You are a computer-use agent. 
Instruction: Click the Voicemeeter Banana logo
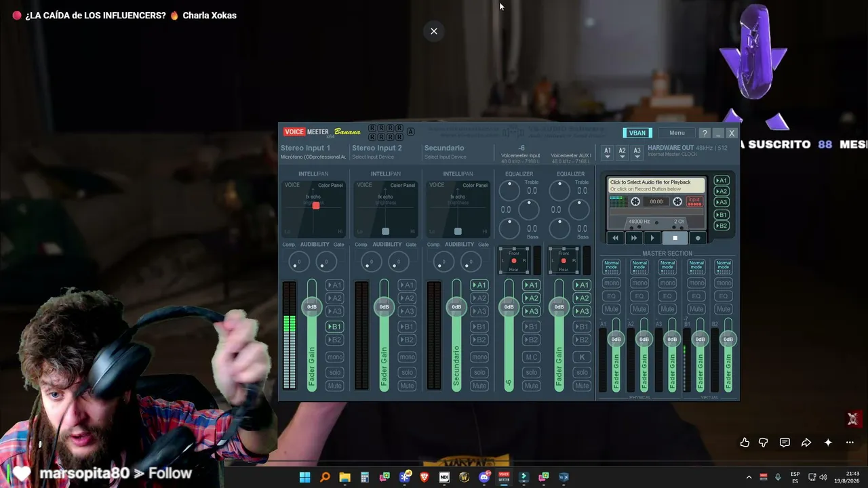[322, 132]
